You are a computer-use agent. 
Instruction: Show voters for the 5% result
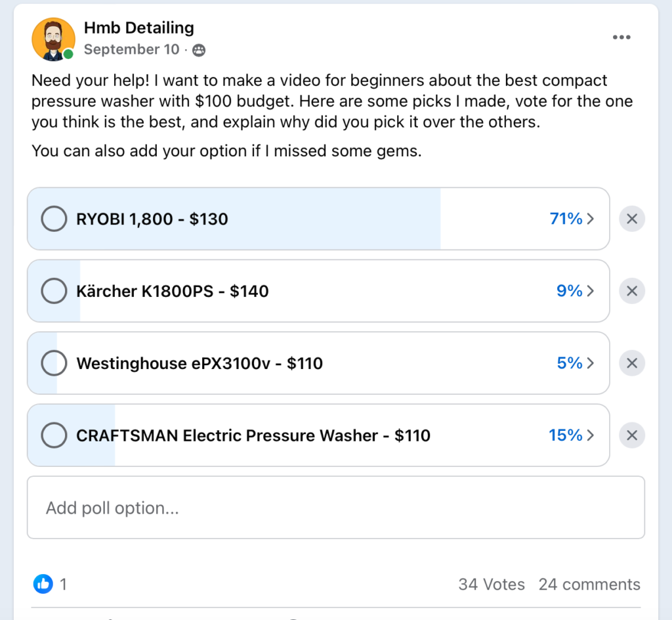(x=576, y=363)
